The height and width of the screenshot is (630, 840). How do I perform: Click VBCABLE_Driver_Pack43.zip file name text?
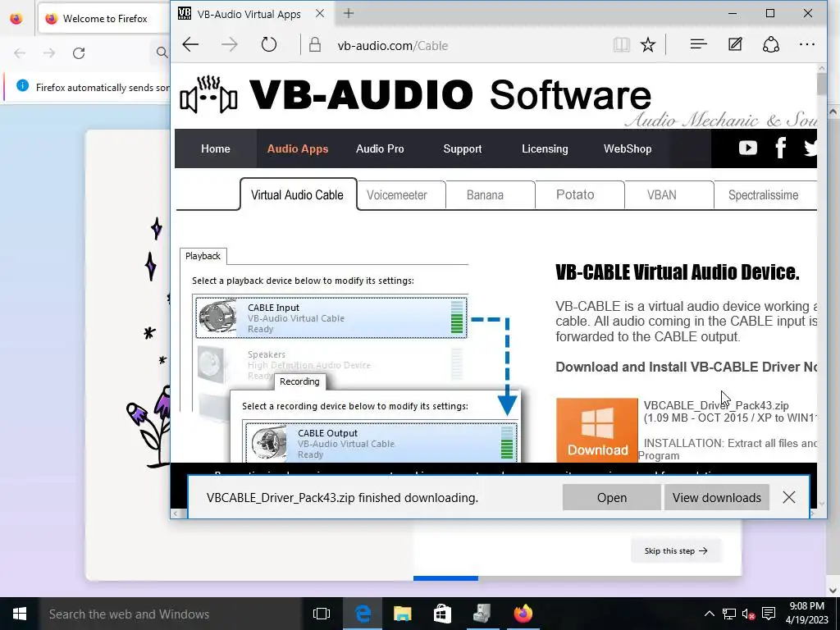click(x=715, y=405)
